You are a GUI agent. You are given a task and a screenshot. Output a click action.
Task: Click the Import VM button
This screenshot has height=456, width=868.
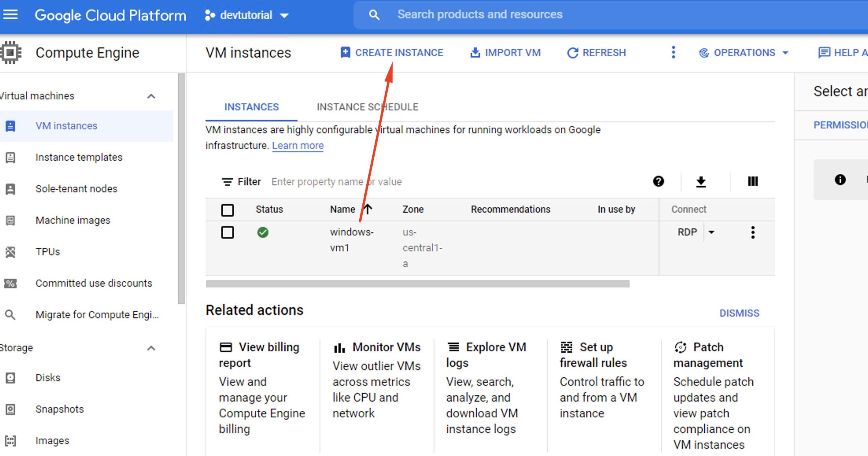[505, 53]
